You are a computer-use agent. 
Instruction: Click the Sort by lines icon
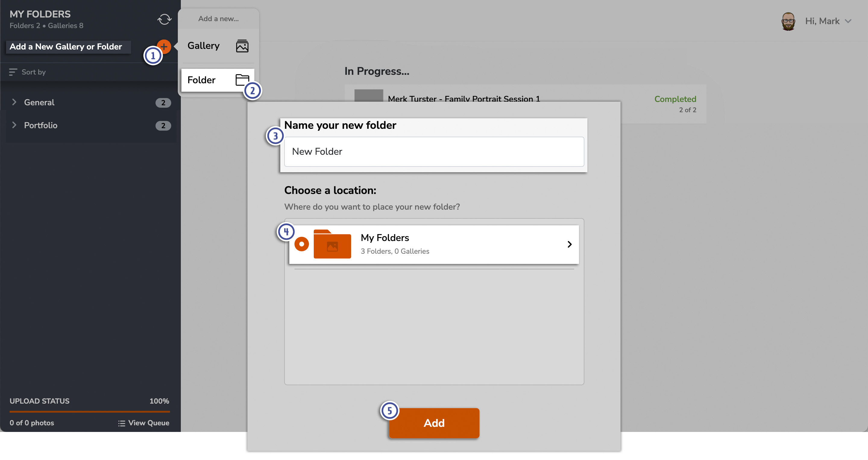tap(13, 72)
